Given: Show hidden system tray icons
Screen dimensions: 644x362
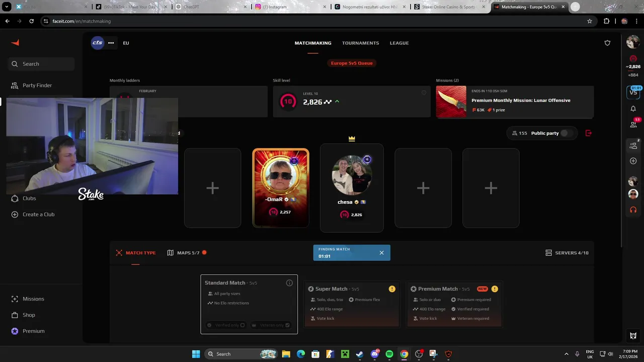Looking at the screenshot, I should tap(566, 354).
